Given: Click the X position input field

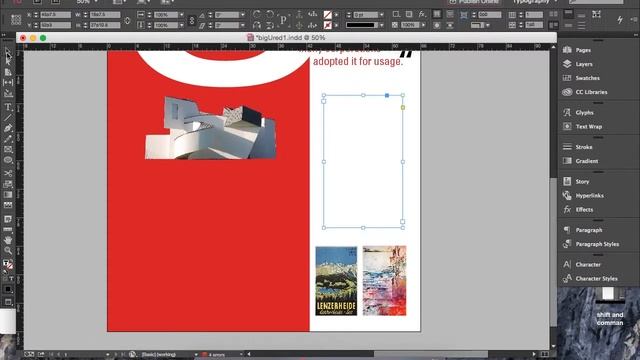Looking at the screenshot, I should 55,15.
